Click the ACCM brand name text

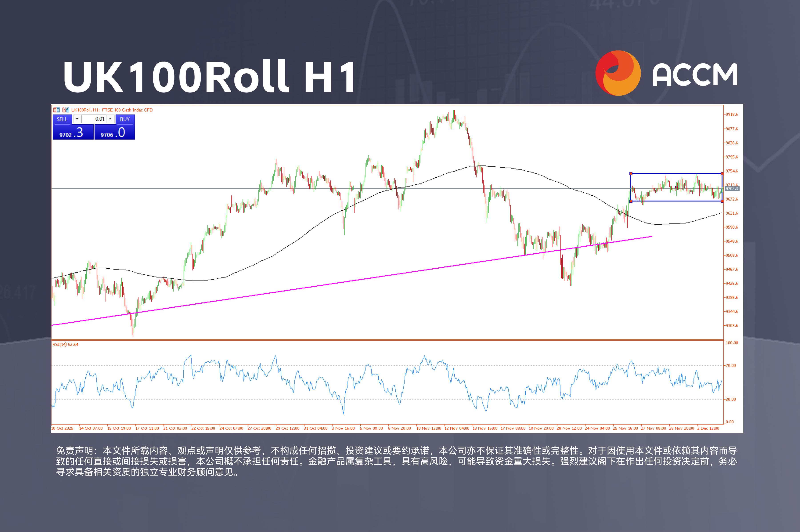tap(695, 74)
